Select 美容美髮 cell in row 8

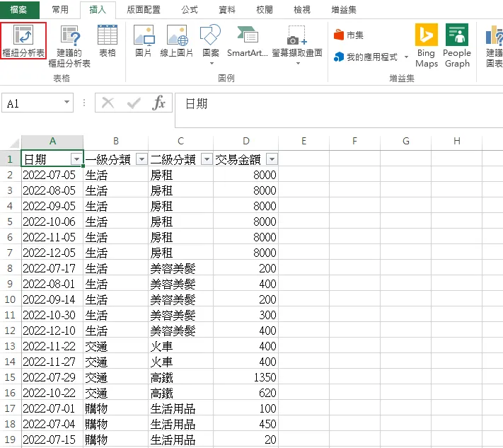pos(181,268)
